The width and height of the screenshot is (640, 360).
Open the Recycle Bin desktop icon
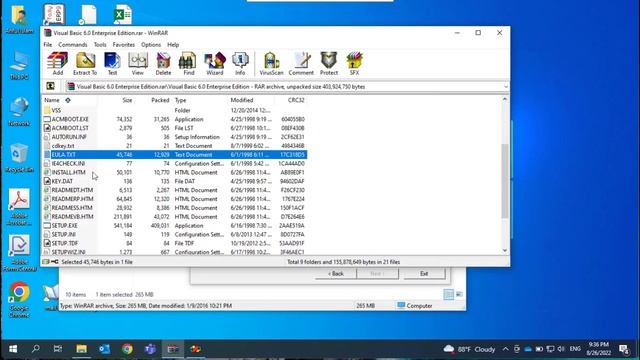(x=19, y=158)
